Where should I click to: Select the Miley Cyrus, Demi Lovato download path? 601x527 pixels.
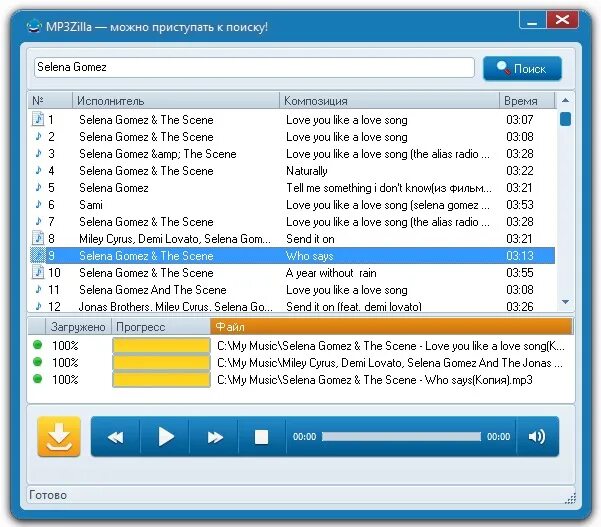(x=390, y=363)
